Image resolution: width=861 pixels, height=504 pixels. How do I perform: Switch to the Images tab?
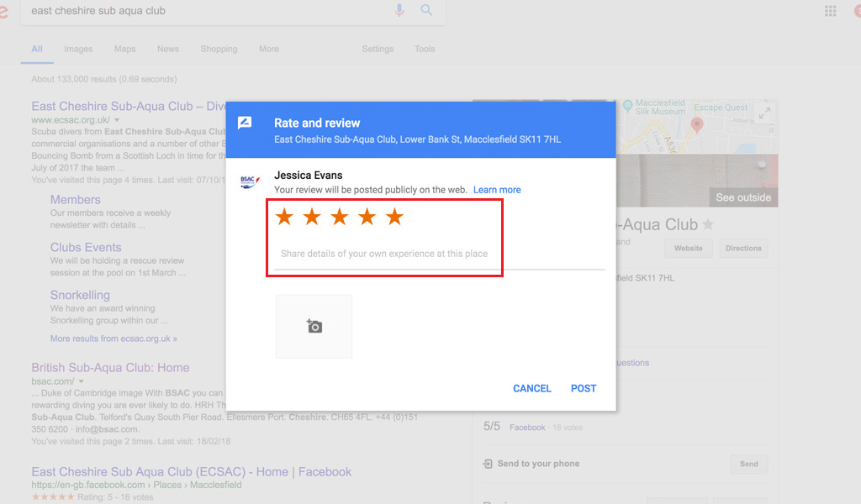click(78, 49)
